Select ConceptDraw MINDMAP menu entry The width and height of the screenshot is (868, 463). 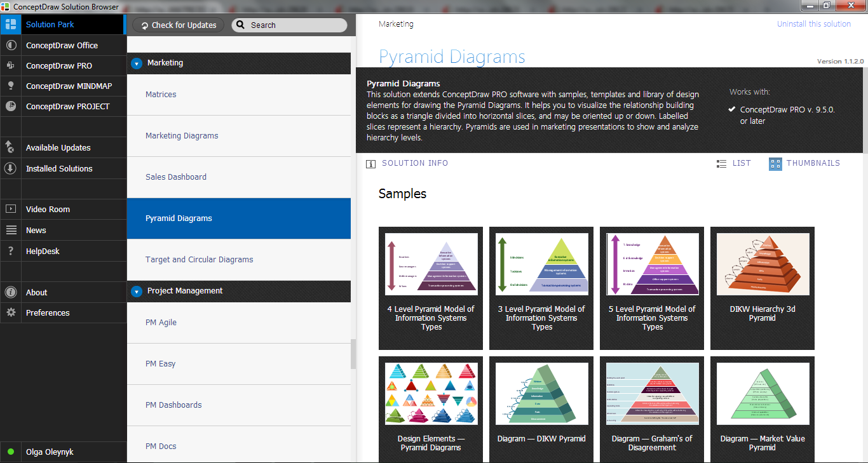63,86
